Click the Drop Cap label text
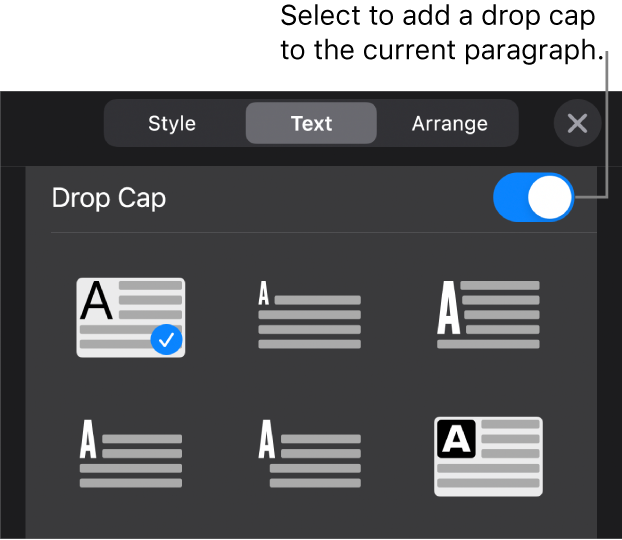Image resolution: width=622 pixels, height=540 pixels. (x=109, y=198)
